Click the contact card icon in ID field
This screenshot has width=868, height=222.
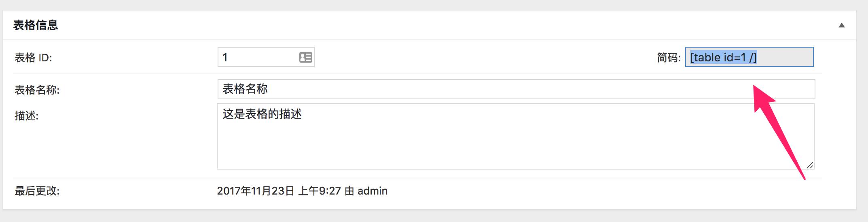tap(305, 57)
